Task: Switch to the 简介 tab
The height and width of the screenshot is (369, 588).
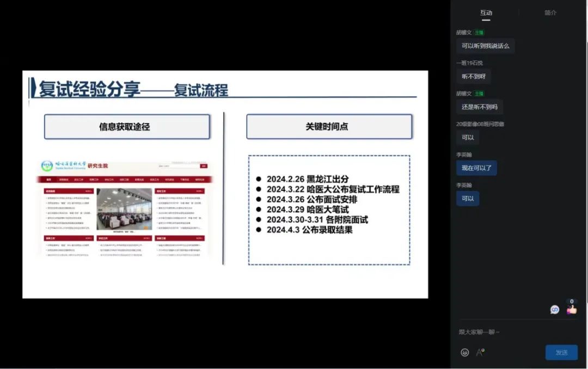Action: point(550,13)
